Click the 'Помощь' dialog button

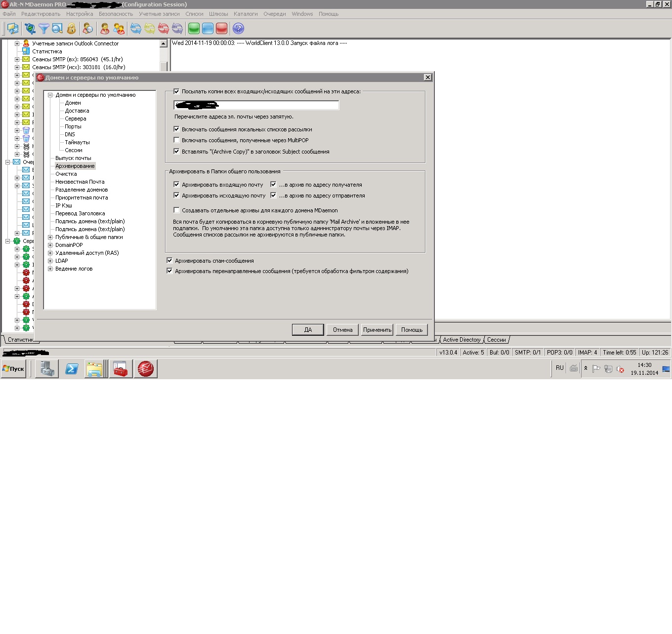[412, 330]
